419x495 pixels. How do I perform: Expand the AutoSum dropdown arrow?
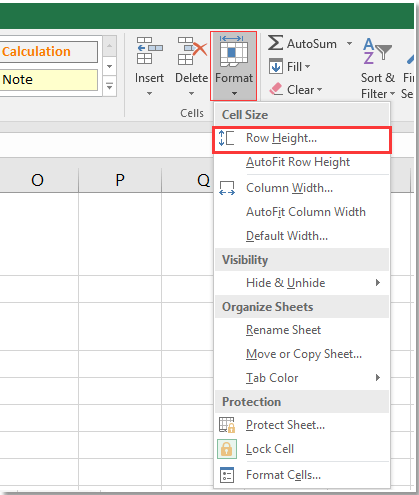[x=349, y=43]
